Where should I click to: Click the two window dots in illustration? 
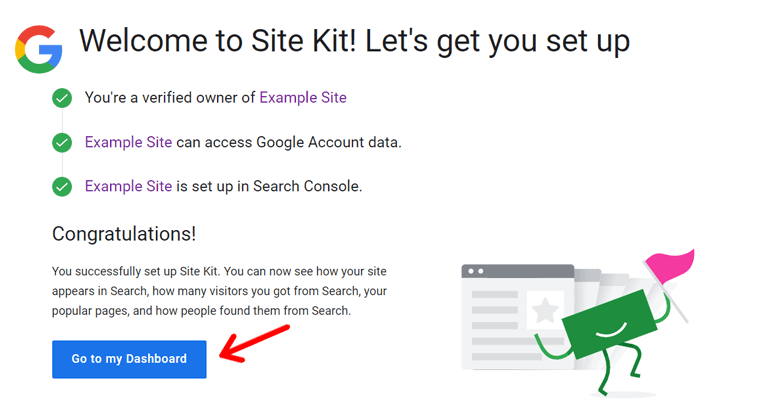[474, 271]
